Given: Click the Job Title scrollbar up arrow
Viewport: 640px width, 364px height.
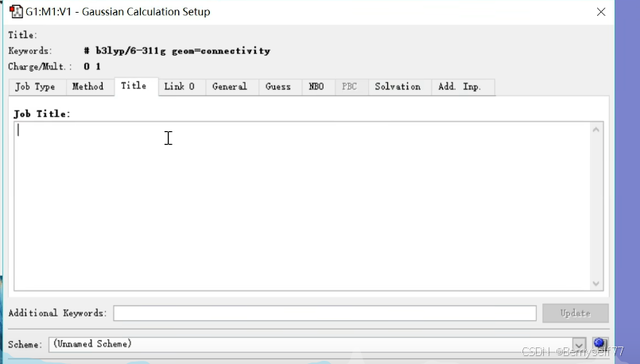Looking at the screenshot, I should click(596, 130).
